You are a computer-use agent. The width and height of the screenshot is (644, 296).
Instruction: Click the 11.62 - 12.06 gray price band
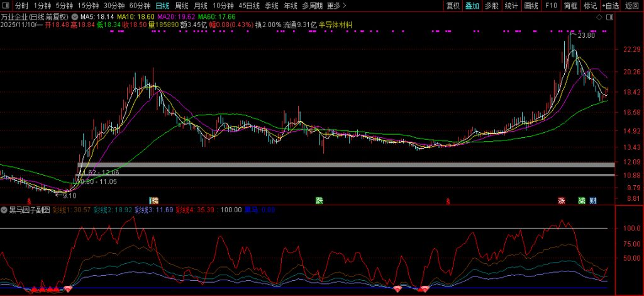coord(345,165)
